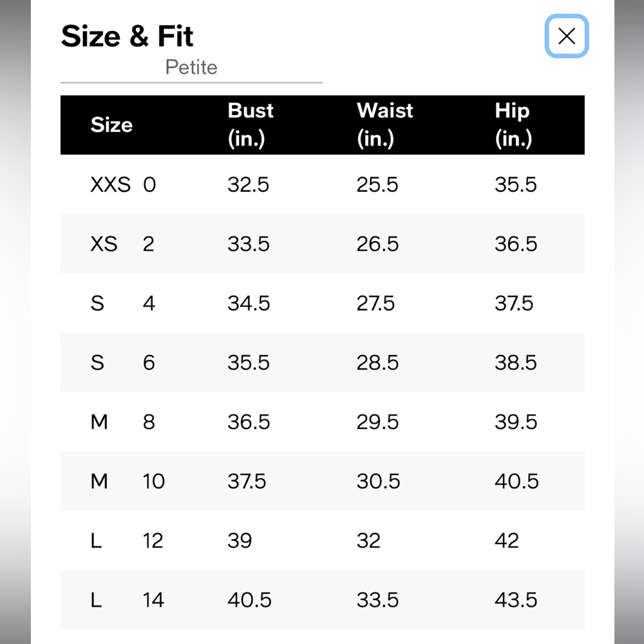Click waist value 27.5 in table
Screen dimensions: 644x644
point(376,303)
